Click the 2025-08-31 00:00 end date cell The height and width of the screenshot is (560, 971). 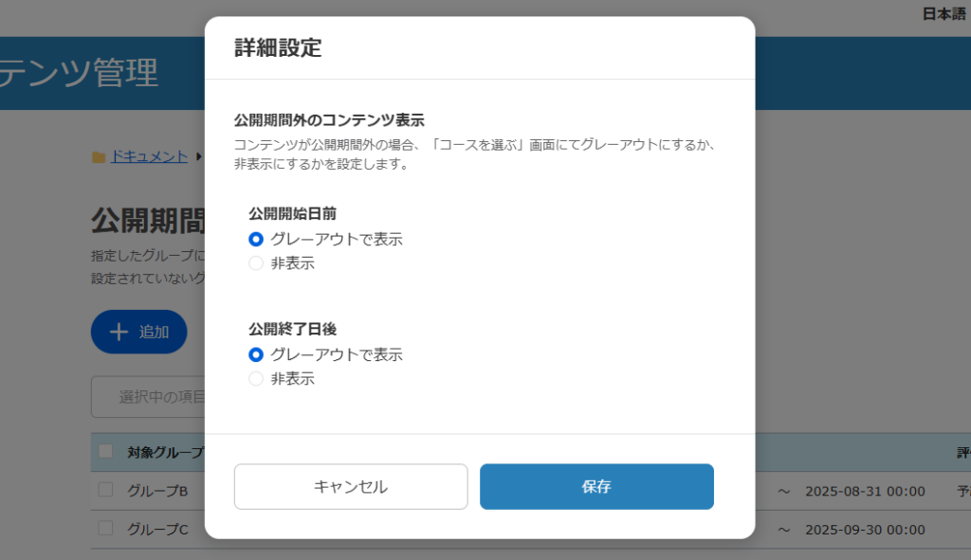(865, 492)
